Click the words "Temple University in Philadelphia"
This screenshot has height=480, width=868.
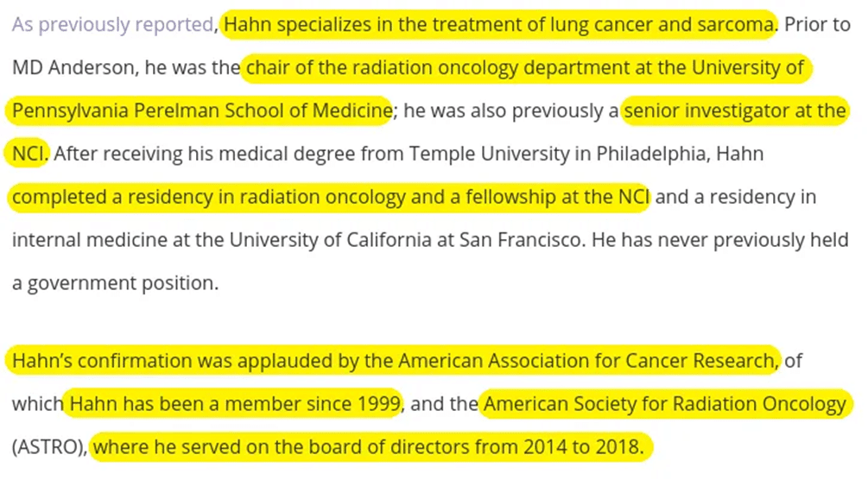[x=556, y=154]
